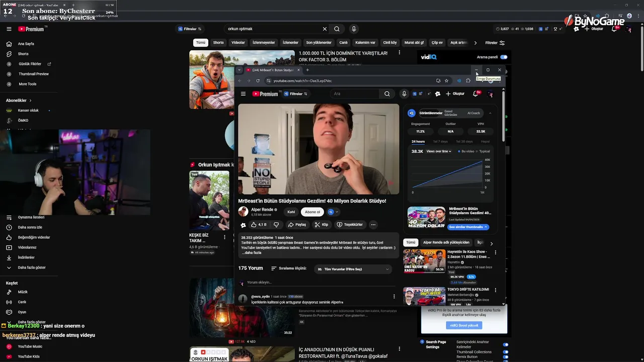Select Alper Rende adlı yükleyiciden chip
Image resolution: width=644 pixels, height=362 pixels.
point(446,242)
